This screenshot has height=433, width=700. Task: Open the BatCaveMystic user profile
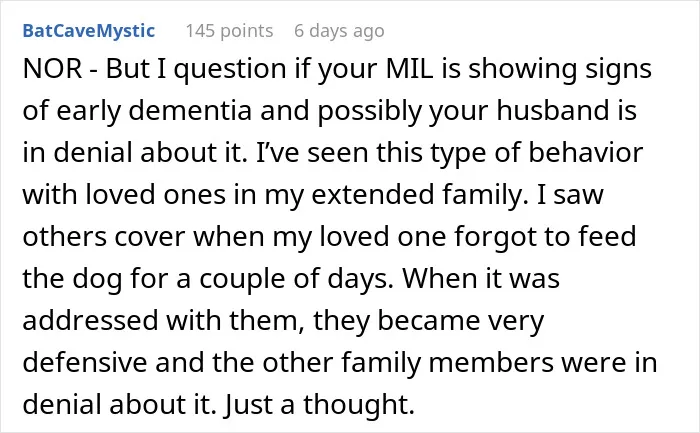coord(88,31)
